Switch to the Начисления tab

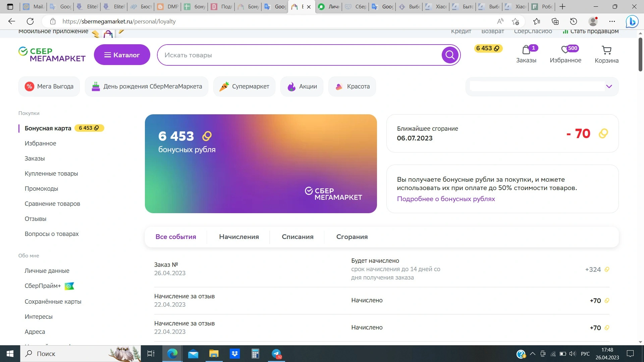pyautogui.click(x=239, y=237)
